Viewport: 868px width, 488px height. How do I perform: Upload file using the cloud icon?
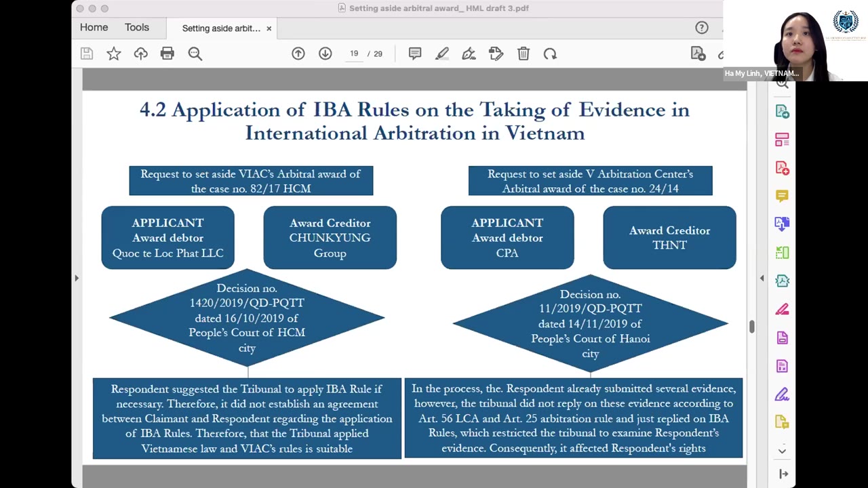140,54
